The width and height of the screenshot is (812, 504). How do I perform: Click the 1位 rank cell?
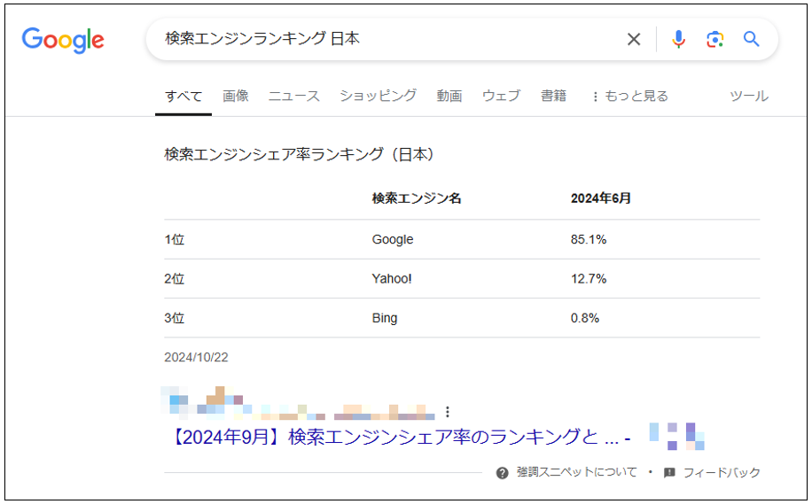point(175,239)
